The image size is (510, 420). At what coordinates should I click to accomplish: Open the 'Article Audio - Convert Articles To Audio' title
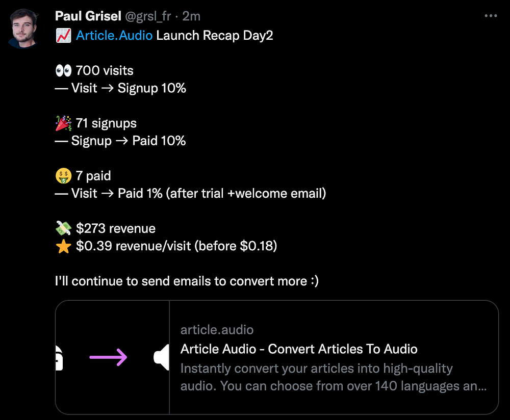click(x=299, y=349)
